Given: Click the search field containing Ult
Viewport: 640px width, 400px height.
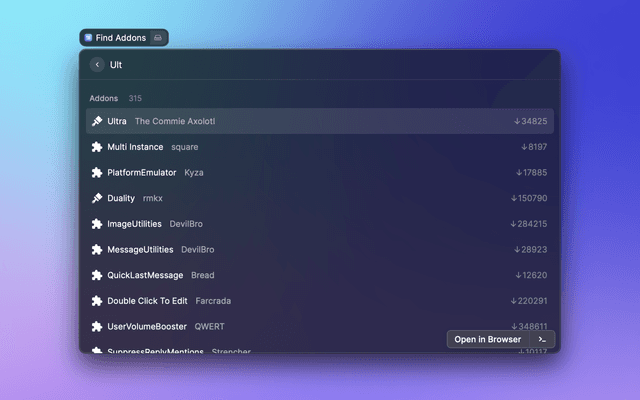Looking at the screenshot, I should [x=320, y=65].
